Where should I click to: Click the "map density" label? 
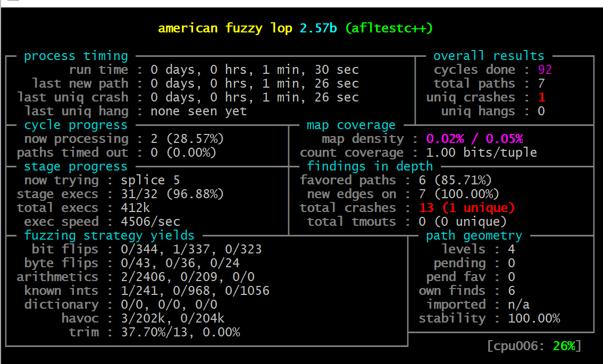point(363,139)
